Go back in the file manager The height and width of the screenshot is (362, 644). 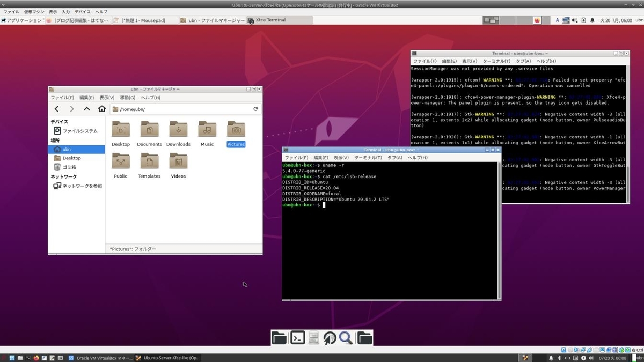(x=57, y=109)
